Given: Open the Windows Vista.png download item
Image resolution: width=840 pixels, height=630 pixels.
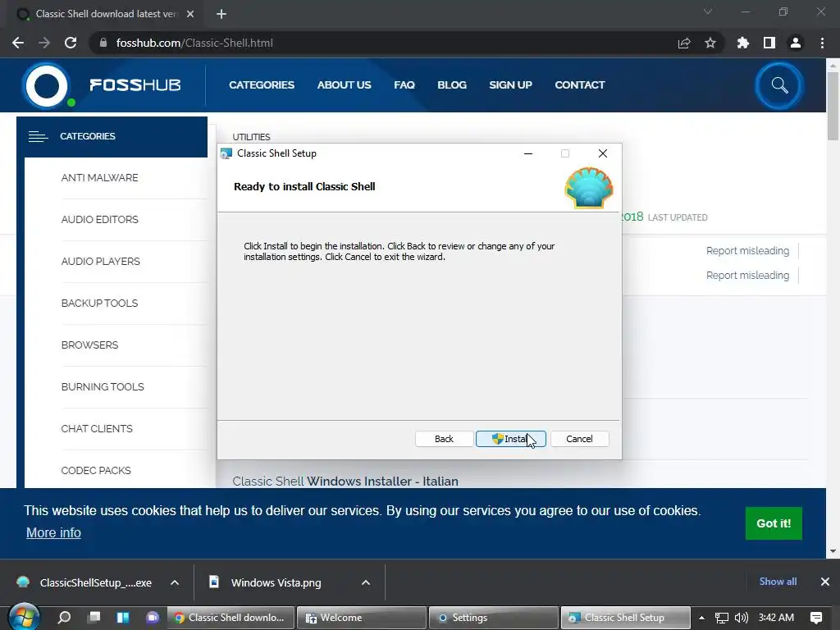Looking at the screenshot, I should pos(266,582).
